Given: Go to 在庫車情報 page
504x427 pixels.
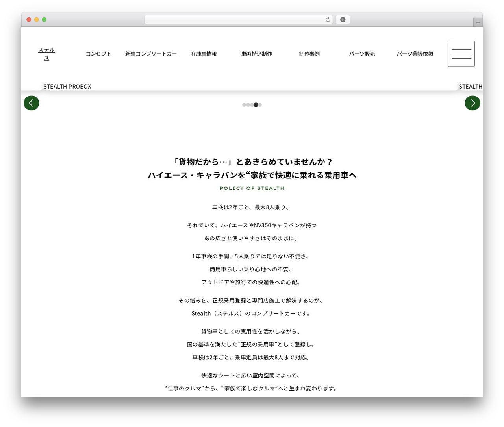Looking at the screenshot, I should pyautogui.click(x=204, y=54).
